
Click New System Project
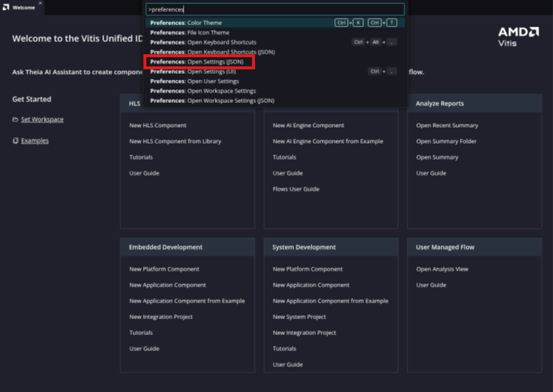pyautogui.click(x=299, y=316)
